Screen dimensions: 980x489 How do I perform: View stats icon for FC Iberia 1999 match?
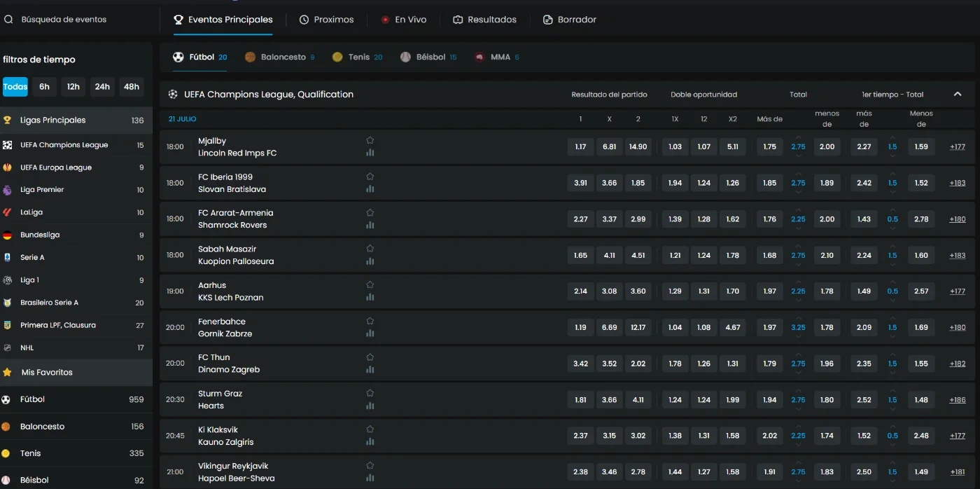pyautogui.click(x=370, y=189)
